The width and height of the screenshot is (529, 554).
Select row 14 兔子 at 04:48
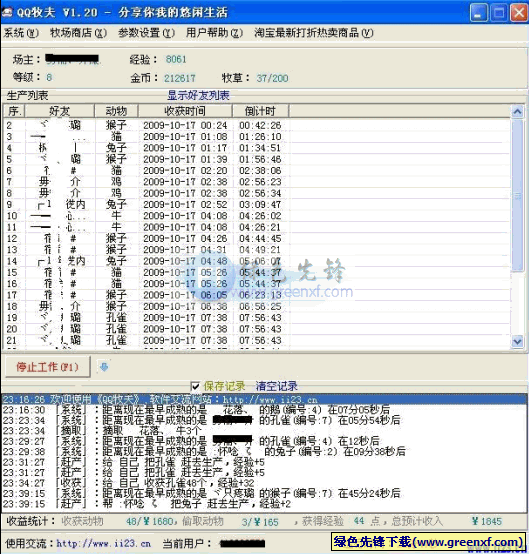[257, 261]
